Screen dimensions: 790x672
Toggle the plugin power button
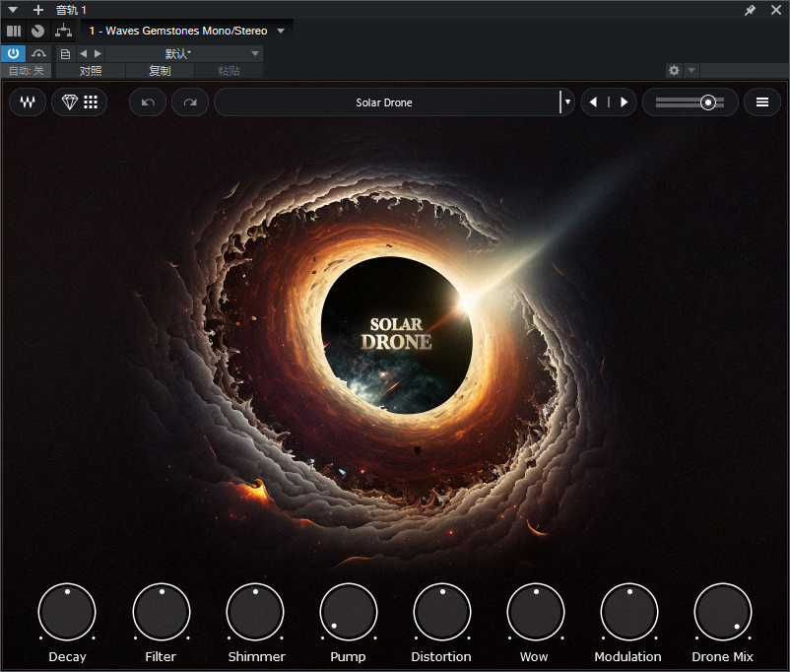13,53
